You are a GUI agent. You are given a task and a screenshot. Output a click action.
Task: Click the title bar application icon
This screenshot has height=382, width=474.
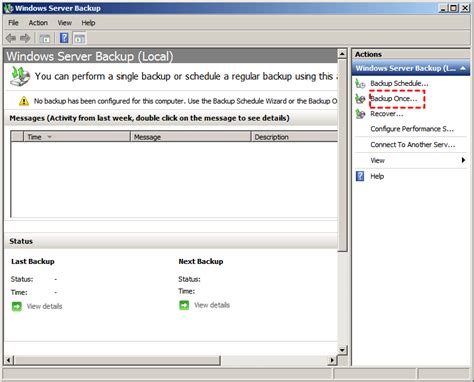pos(9,8)
